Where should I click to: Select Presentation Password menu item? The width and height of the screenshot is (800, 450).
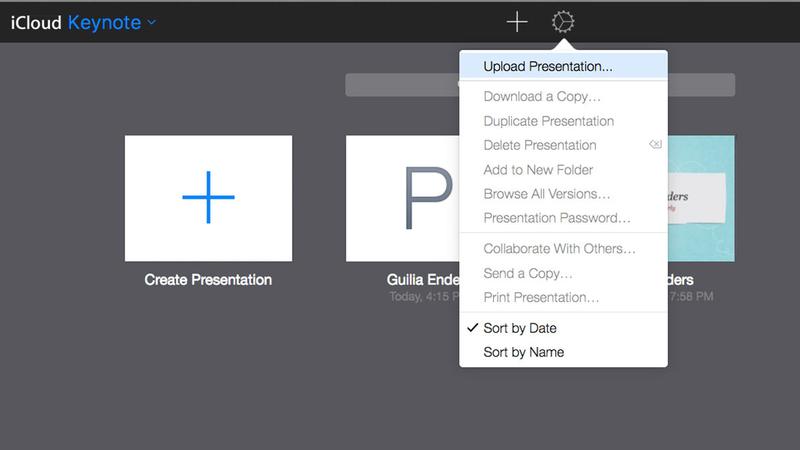pyautogui.click(x=556, y=217)
